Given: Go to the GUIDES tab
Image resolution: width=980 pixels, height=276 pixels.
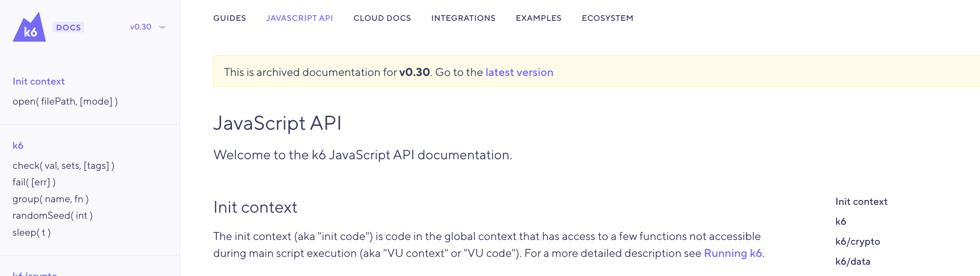Looking at the screenshot, I should click(229, 18).
